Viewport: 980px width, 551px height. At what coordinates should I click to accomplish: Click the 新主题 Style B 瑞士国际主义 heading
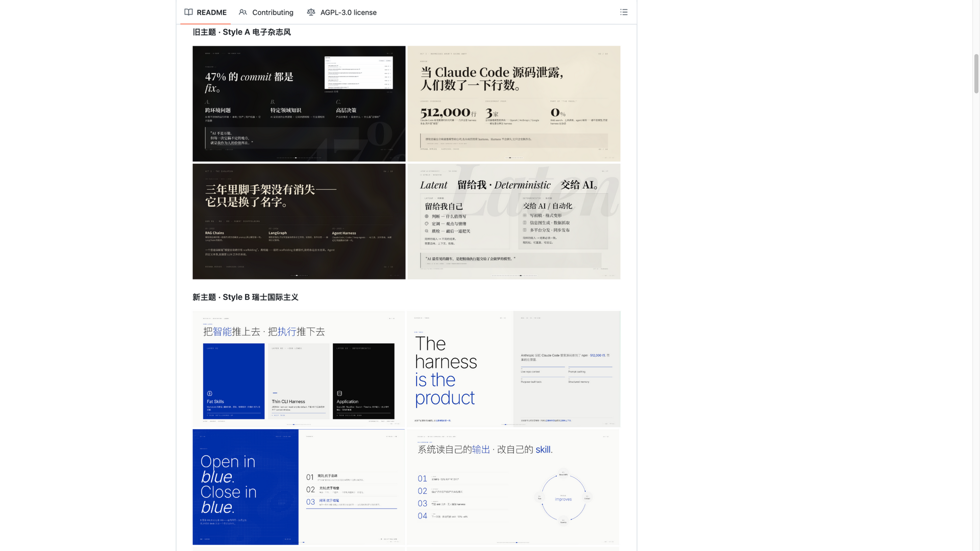246,297
